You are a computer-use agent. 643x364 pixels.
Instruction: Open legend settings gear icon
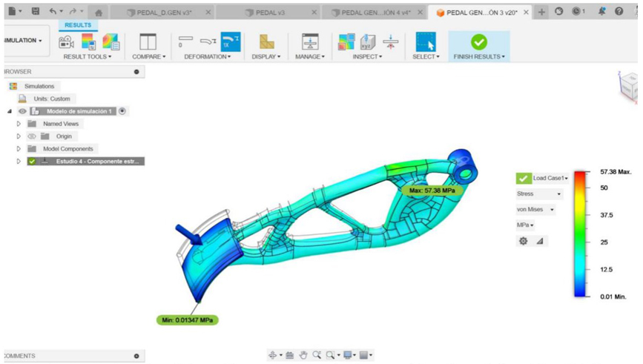524,241
